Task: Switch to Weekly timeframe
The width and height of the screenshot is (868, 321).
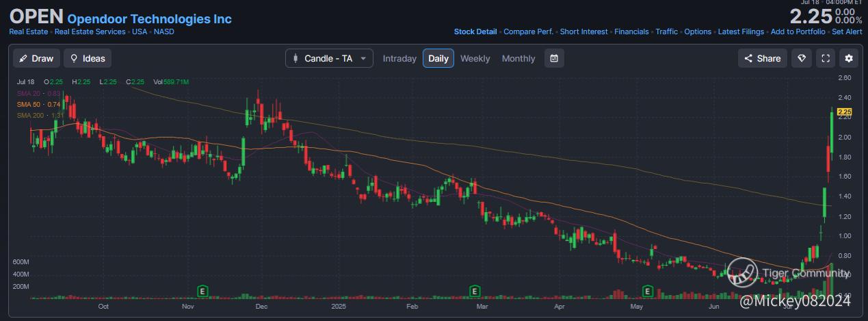Action: 475,58
